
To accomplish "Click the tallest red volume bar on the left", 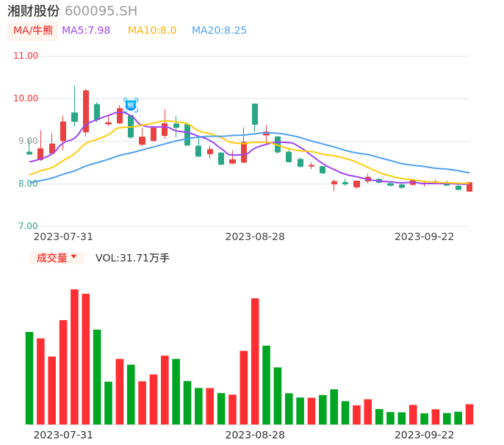I will pyautogui.click(x=75, y=357).
